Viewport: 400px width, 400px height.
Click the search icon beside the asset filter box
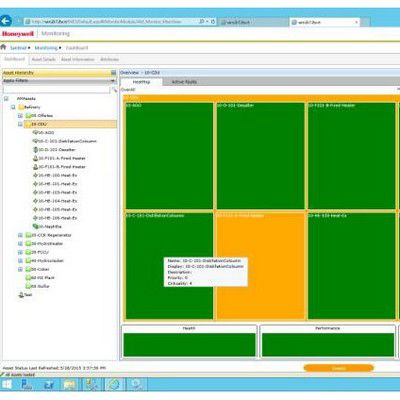114,90
